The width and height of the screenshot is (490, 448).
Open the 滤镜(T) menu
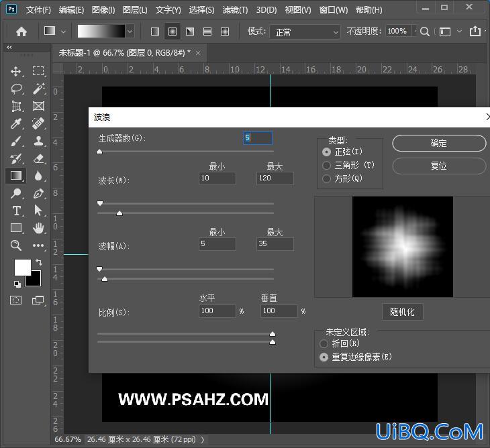(x=235, y=10)
